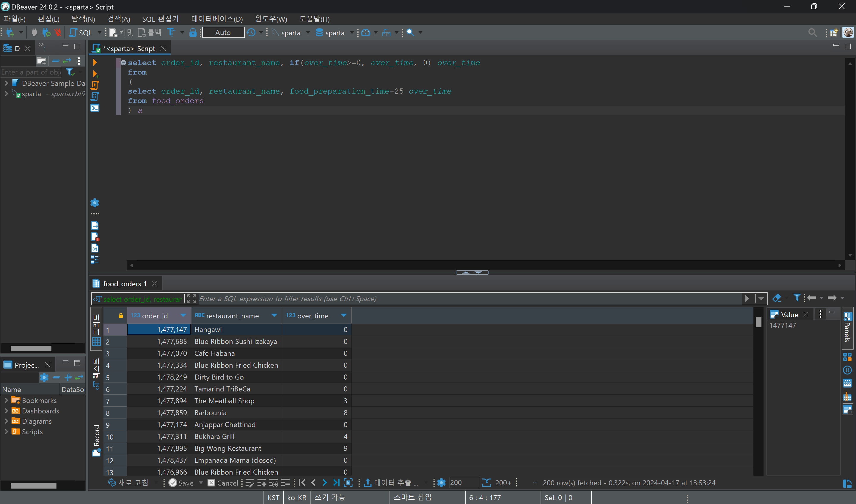
Task: Click the results grid vertical scrollbar thumb
Action: [758, 322]
